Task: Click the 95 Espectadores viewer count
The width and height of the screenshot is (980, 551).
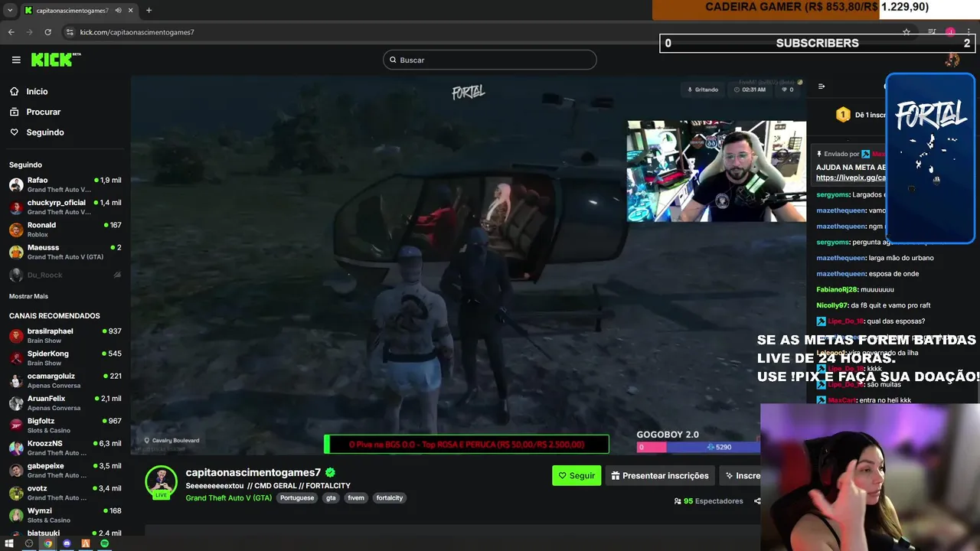Action: click(708, 501)
